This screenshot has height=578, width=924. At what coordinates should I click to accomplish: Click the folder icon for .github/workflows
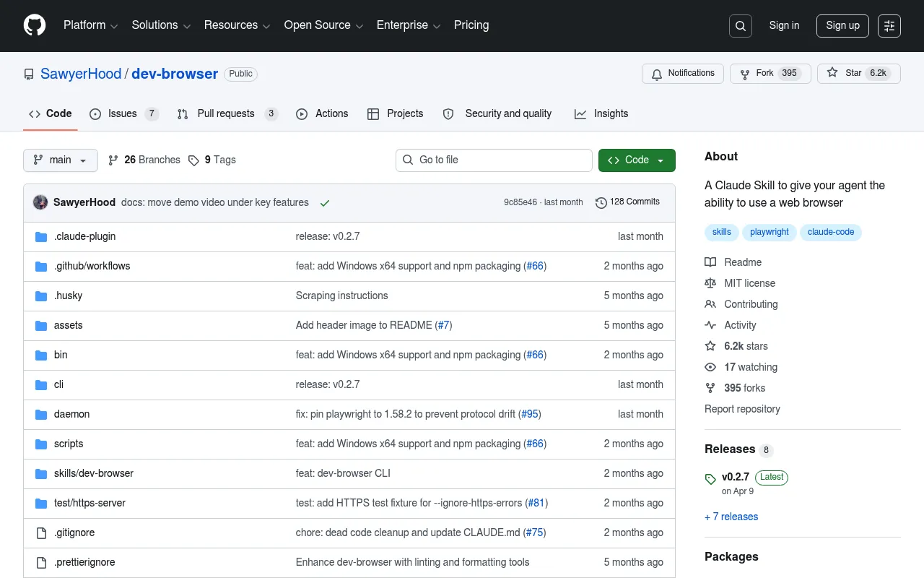point(41,267)
